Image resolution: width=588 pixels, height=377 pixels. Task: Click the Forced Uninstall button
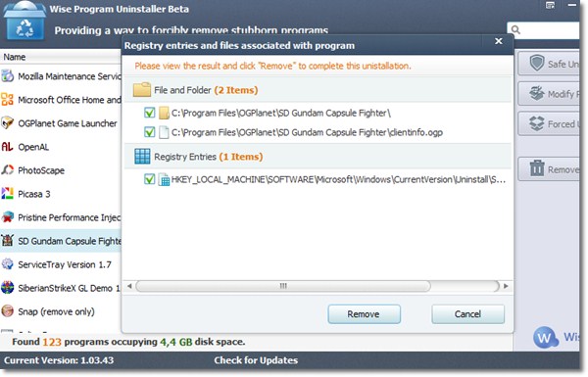pos(549,123)
